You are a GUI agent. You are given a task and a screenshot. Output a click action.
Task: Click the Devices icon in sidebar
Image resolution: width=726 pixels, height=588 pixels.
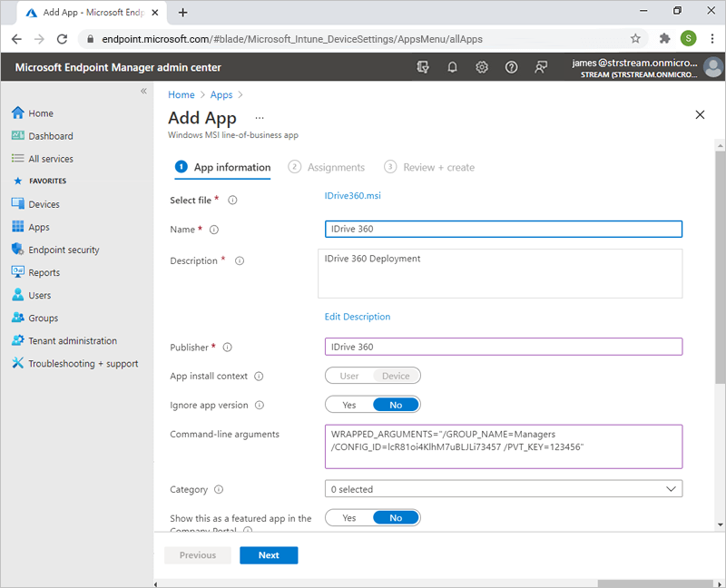[x=17, y=204]
